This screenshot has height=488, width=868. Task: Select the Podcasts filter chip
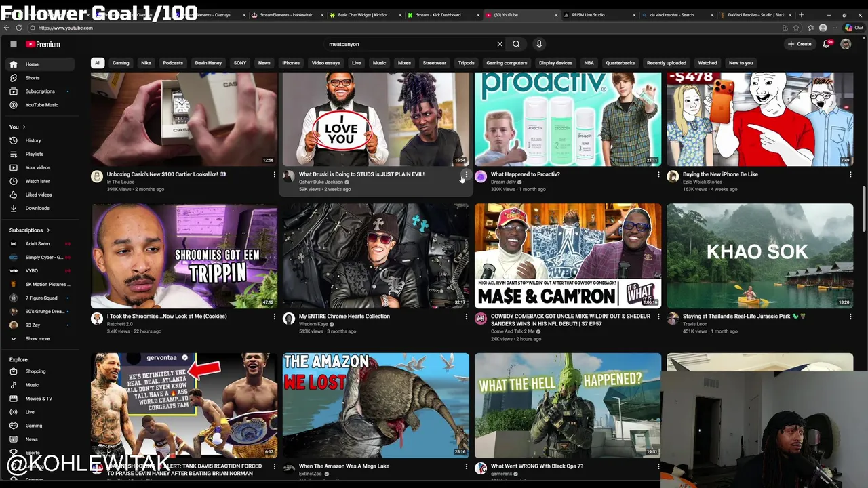173,63
